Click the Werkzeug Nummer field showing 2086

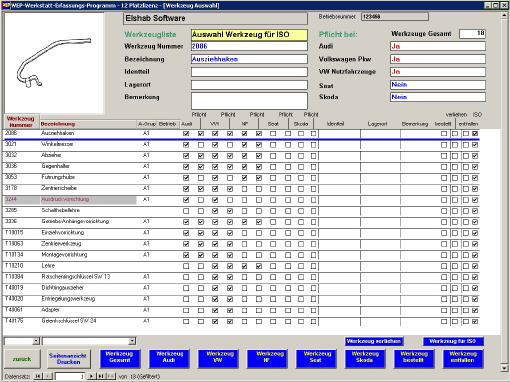pos(249,46)
